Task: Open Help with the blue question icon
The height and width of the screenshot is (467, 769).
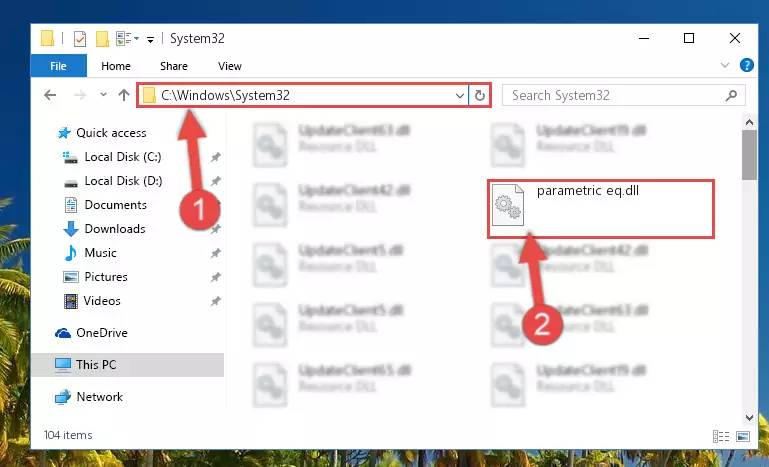Action: pos(746,65)
